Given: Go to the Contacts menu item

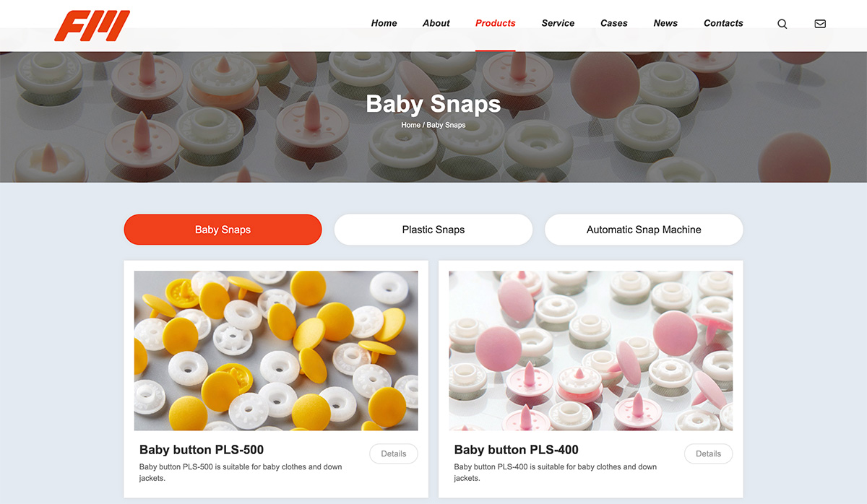Looking at the screenshot, I should (x=723, y=23).
